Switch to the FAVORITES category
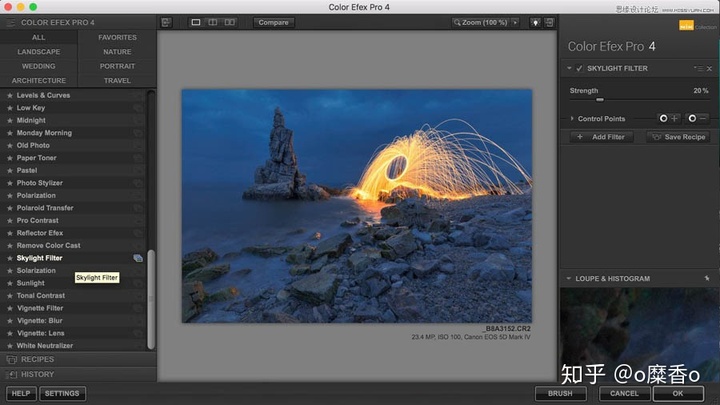The height and width of the screenshot is (405, 720). pos(118,37)
